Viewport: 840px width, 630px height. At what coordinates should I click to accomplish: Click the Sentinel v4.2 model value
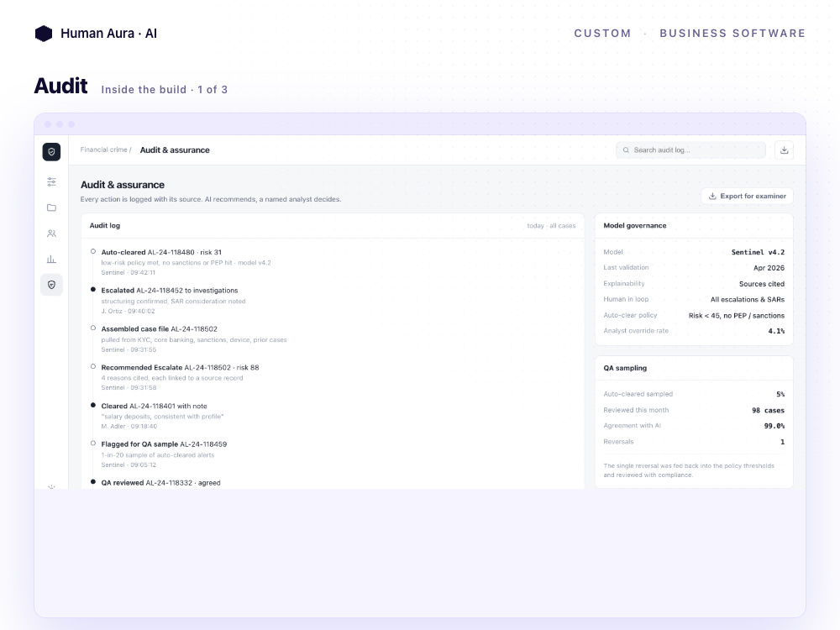click(x=758, y=252)
